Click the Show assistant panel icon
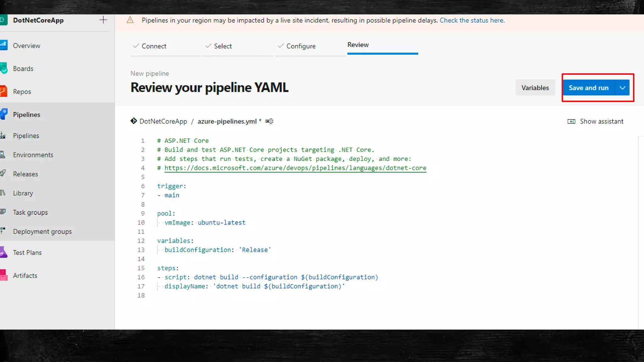Viewport: 644px width, 362px height. point(571,121)
